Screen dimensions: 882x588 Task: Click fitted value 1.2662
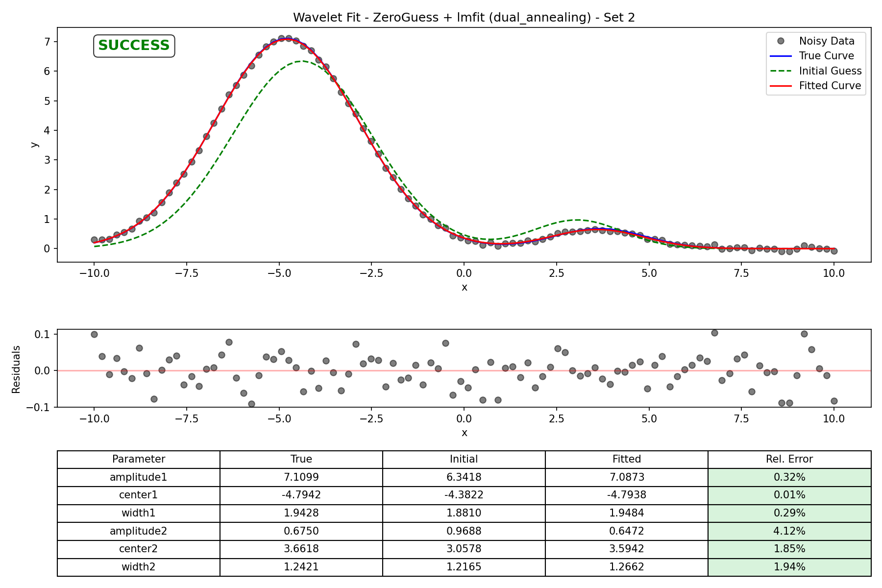tap(627, 567)
